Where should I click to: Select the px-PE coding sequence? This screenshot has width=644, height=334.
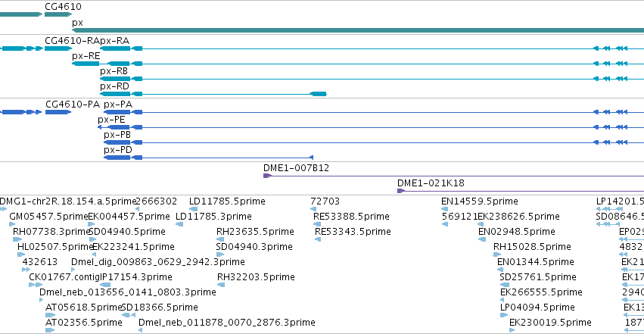(371, 127)
